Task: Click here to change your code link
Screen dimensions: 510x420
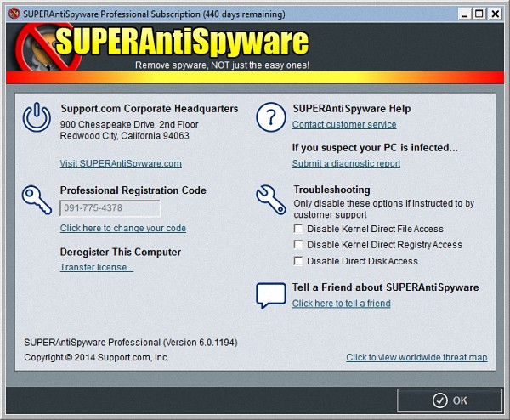Action: click(x=123, y=228)
